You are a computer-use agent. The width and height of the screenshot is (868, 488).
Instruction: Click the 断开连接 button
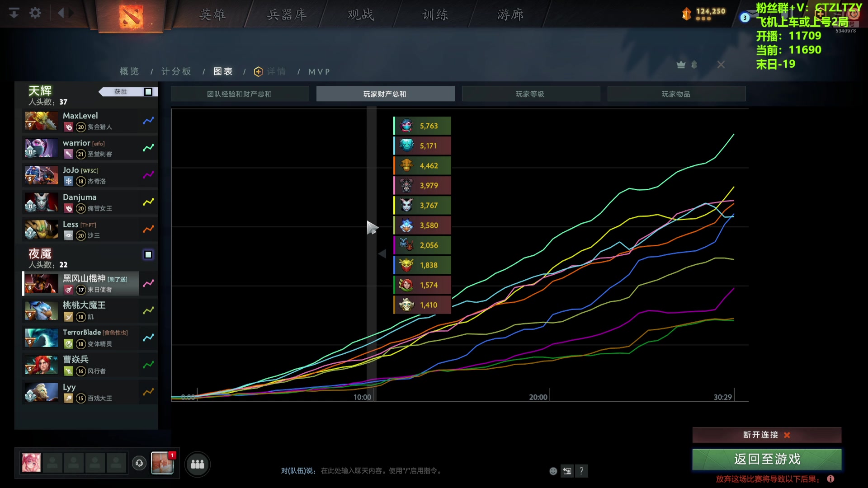(767, 435)
